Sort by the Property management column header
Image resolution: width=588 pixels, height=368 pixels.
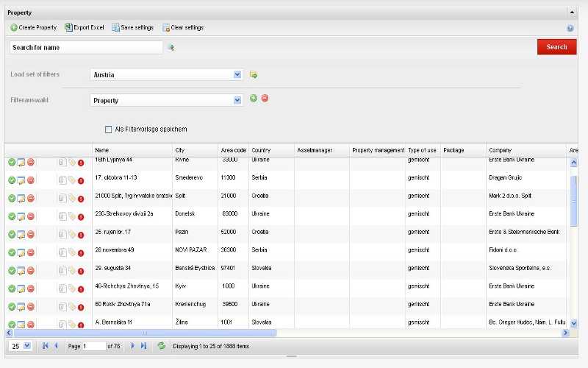[377, 150]
